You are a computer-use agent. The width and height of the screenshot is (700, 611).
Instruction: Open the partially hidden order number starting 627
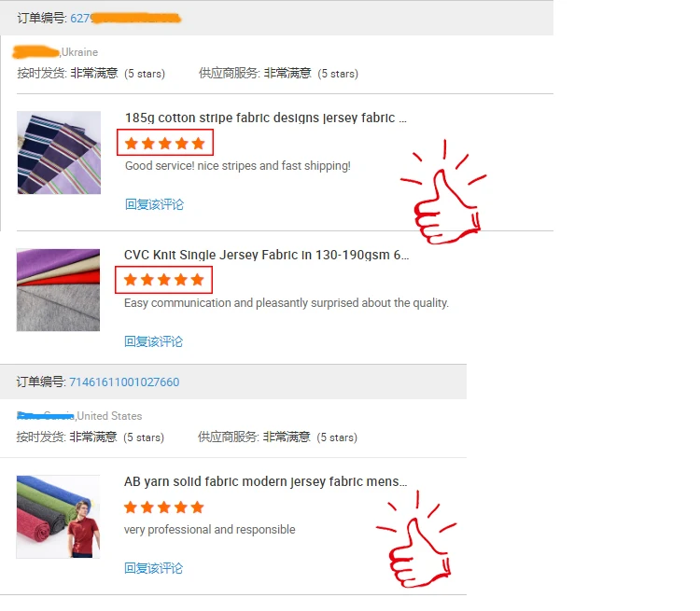[125, 19]
